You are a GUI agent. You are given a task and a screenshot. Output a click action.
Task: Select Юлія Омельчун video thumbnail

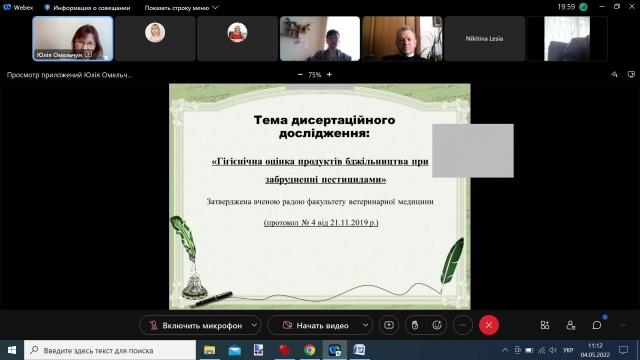[73, 39]
